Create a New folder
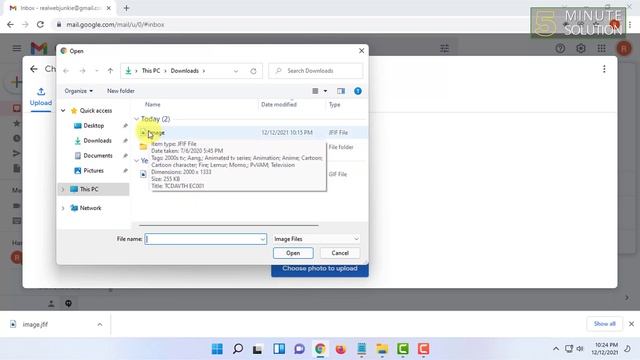The width and height of the screenshot is (640, 360). tap(121, 91)
